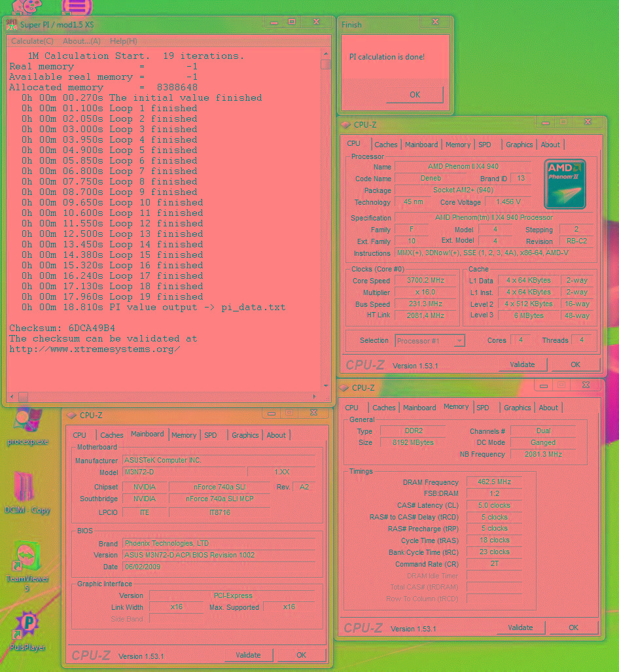Screen dimensions: 619x672
Task: Select Caches tab in CPU-Z Memory window
Action: (383, 408)
